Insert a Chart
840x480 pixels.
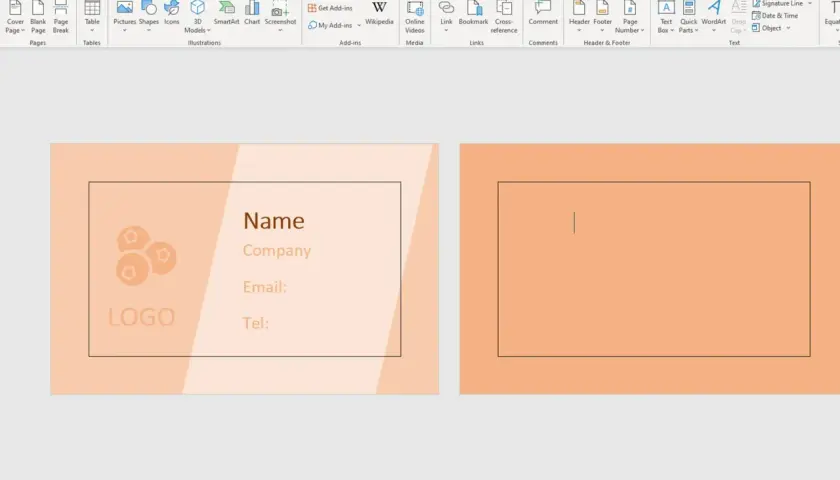(252, 13)
